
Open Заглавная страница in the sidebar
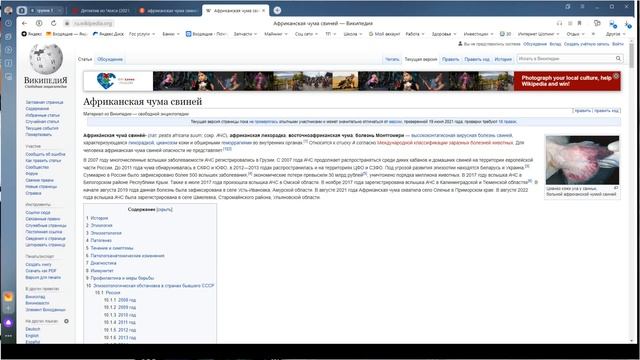coord(44,102)
